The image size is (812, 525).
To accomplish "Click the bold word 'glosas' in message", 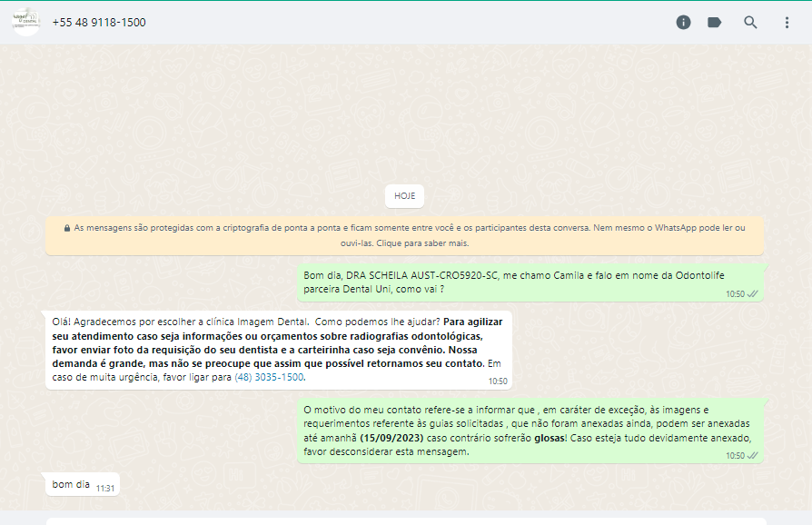I will tap(550, 438).
